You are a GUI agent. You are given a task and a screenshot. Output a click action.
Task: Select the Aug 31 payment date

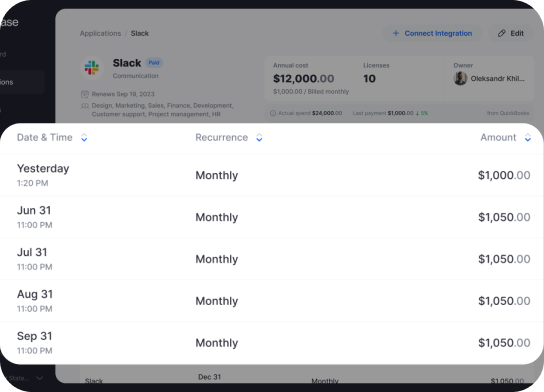[x=35, y=294]
